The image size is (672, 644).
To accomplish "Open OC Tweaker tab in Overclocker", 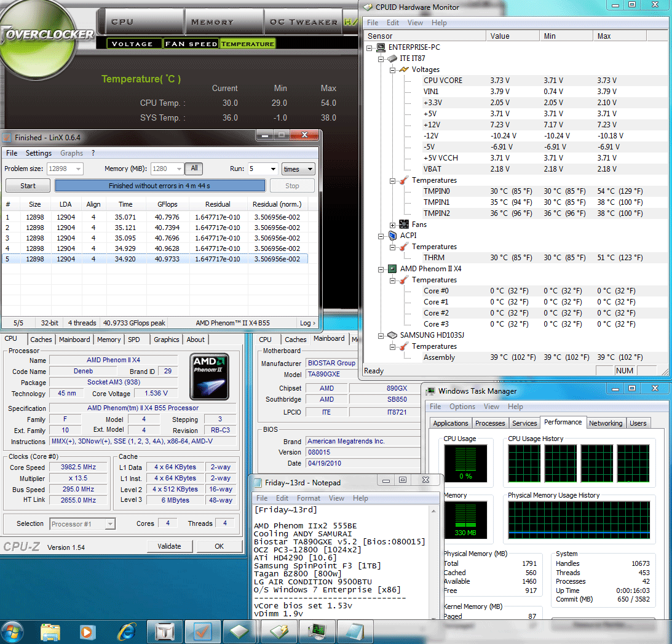I will [304, 22].
